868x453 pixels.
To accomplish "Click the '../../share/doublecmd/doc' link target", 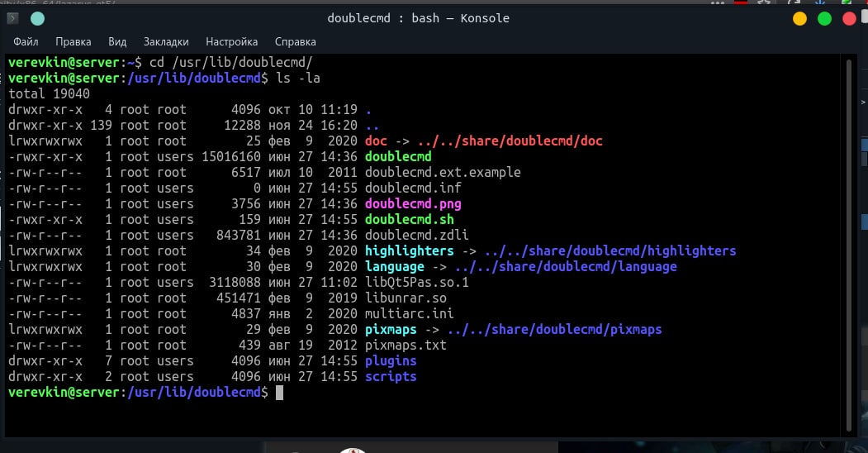I will (510, 141).
